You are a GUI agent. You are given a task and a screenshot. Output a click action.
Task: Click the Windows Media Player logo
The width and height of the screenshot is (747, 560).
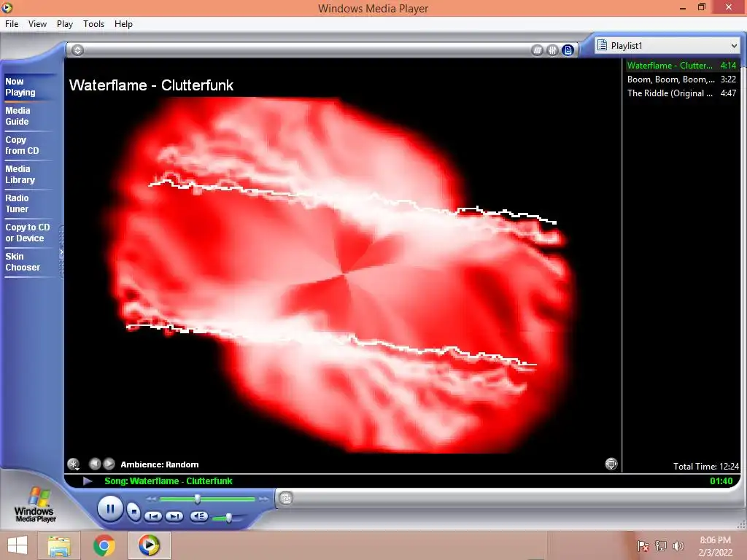[35, 505]
